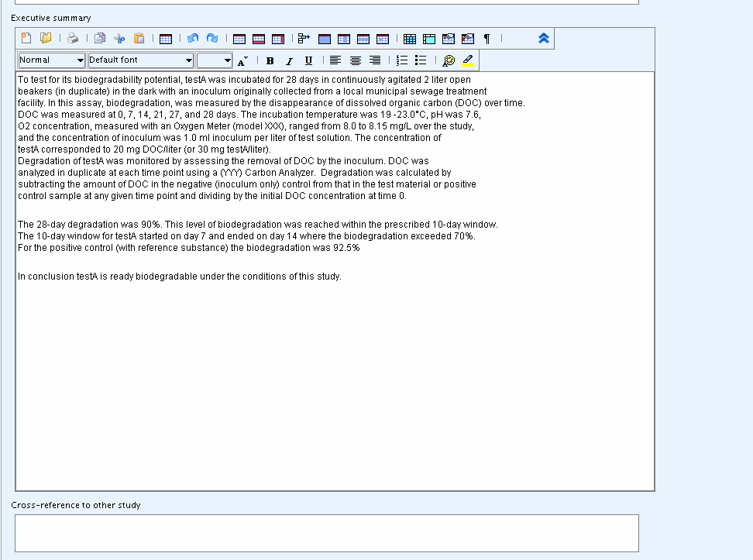753x560 pixels.
Task: Toggle bold formatting
Action: coord(270,60)
